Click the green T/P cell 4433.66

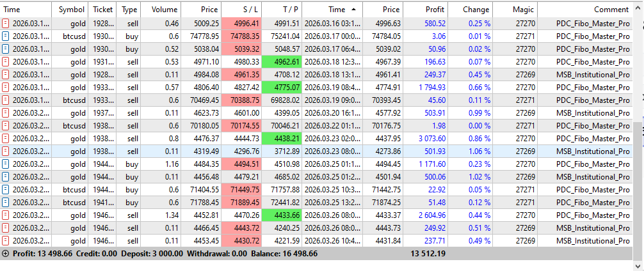282,215
